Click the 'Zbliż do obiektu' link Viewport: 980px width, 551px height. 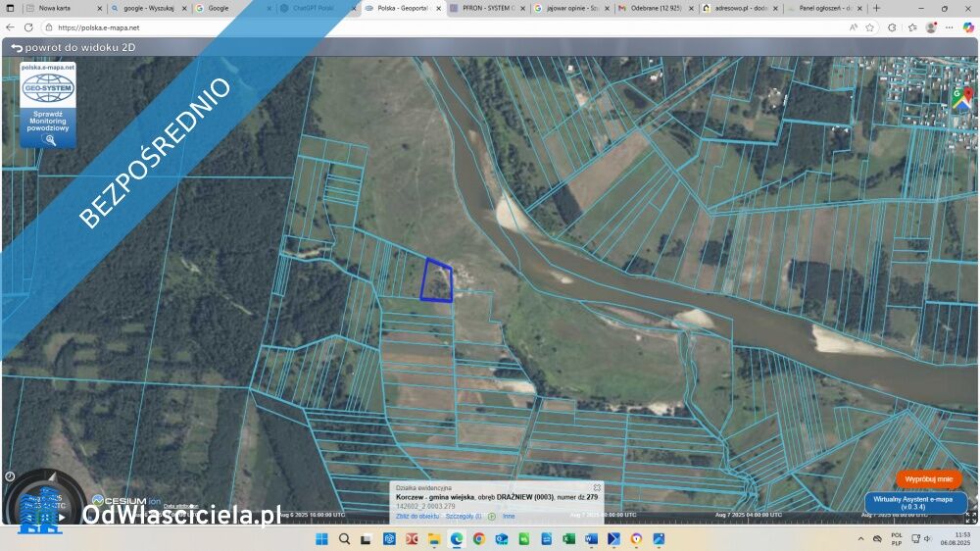417,516
